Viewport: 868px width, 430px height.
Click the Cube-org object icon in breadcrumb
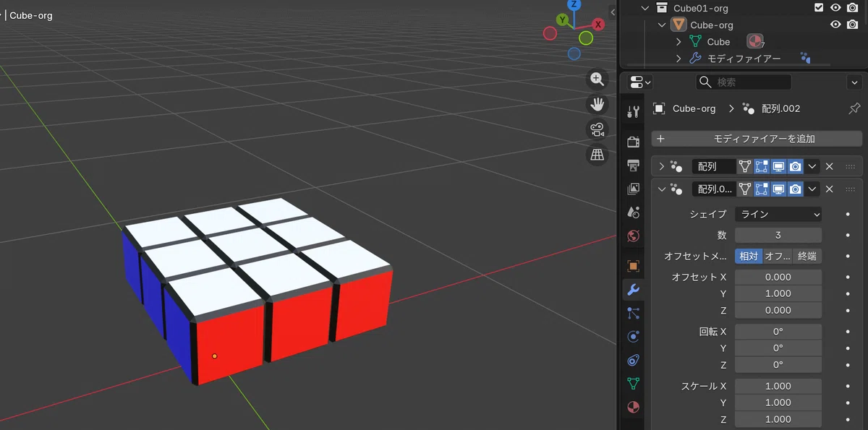click(x=659, y=108)
